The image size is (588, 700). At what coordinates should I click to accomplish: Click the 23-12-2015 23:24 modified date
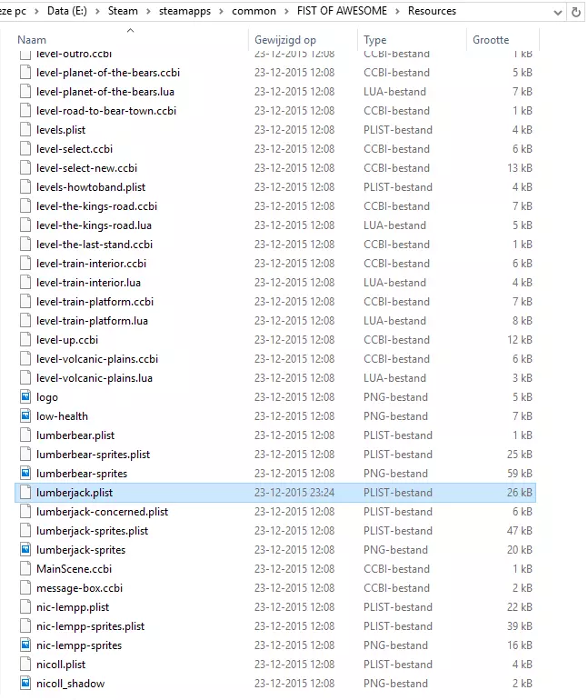[x=294, y=493]
